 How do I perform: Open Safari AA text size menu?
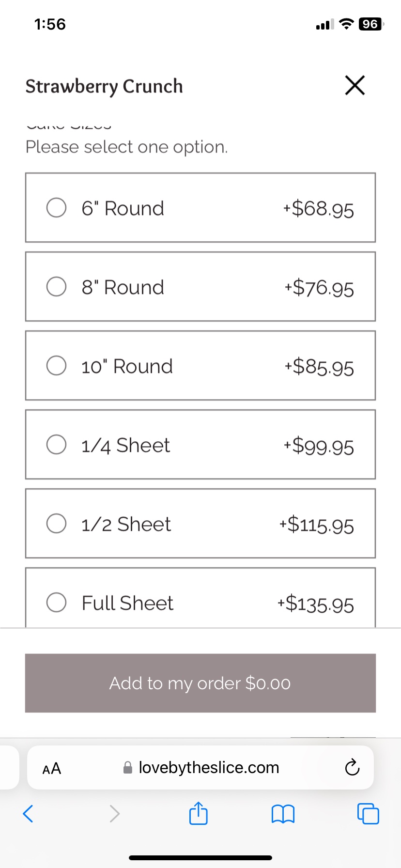[x=52, y=768]
